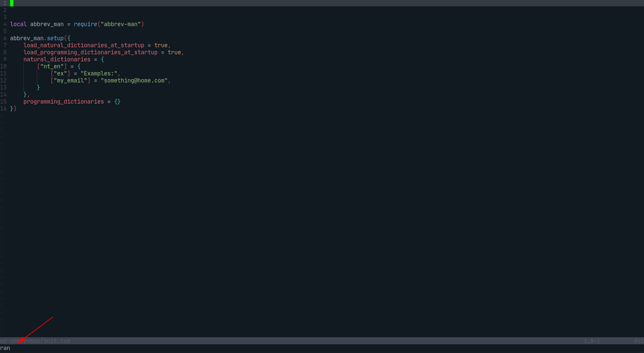Click the ["my_email"] key on line 12

pyautogui.click(x=70, y=80)
